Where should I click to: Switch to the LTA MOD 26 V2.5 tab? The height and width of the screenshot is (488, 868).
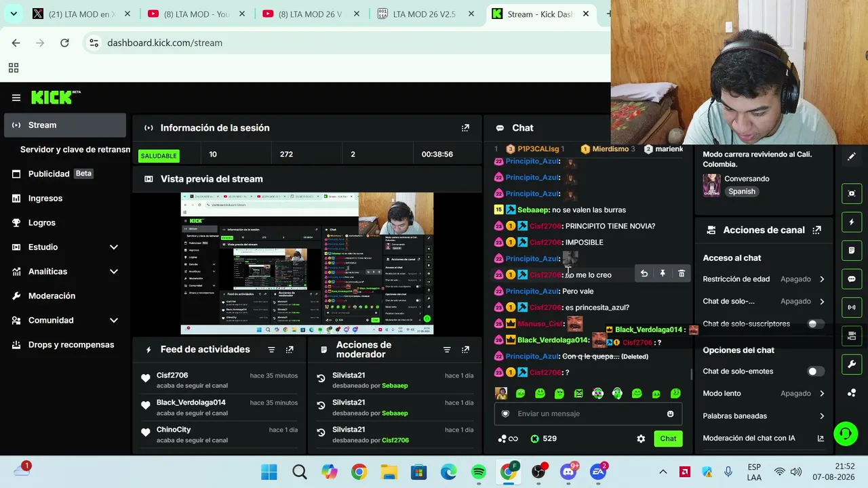(427, 14)
